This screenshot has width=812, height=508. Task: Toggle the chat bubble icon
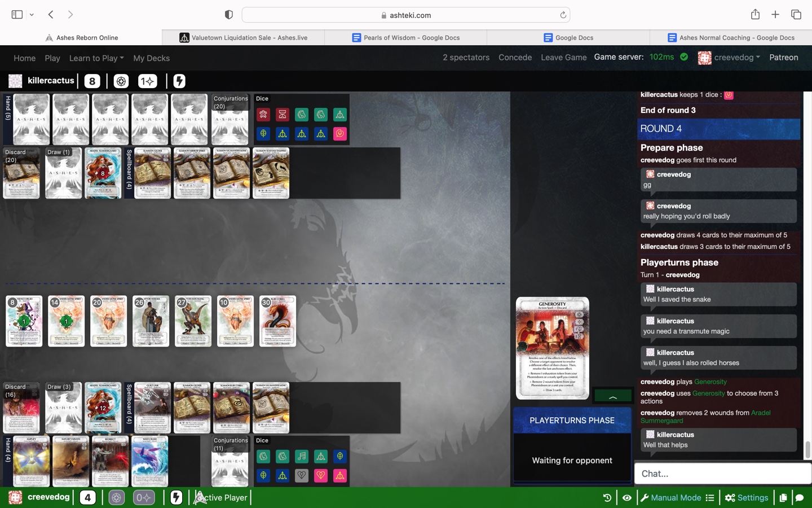(x=800, y=497)
